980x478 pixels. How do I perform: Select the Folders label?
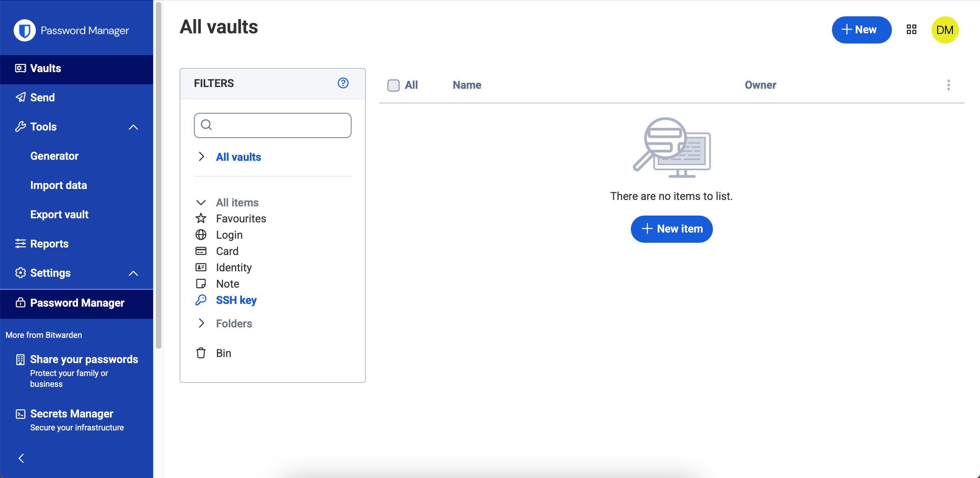pyautogui.click(x=234, y=323)
